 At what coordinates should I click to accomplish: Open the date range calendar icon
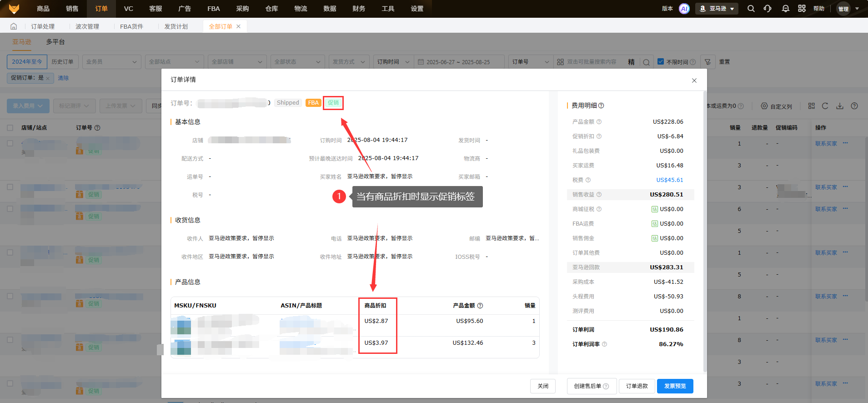coord(421,62)
